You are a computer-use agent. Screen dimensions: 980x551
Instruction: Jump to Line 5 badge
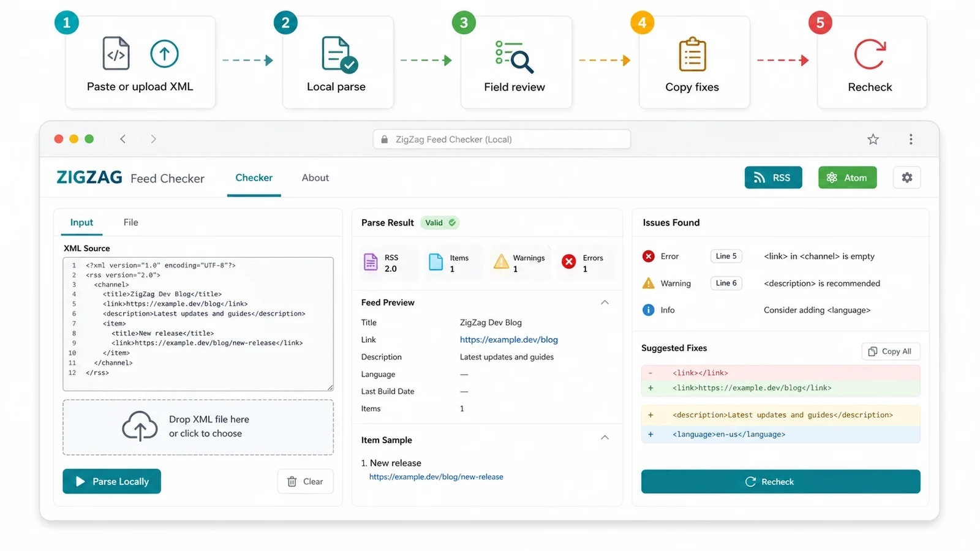(x=726, y=256)
